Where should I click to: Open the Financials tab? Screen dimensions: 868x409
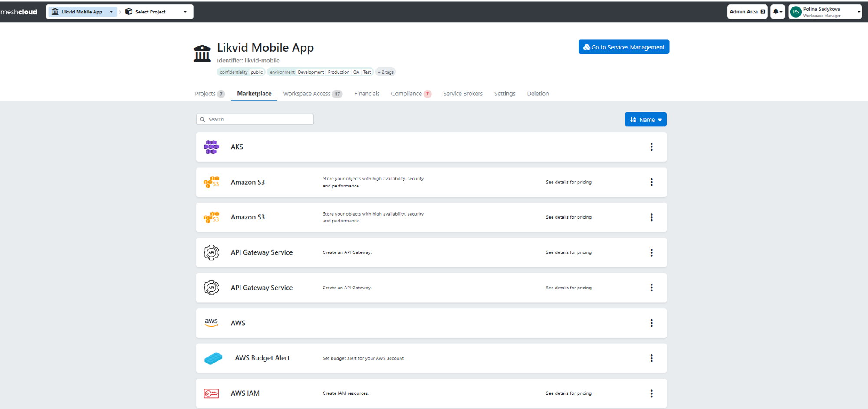click(367, 94)
